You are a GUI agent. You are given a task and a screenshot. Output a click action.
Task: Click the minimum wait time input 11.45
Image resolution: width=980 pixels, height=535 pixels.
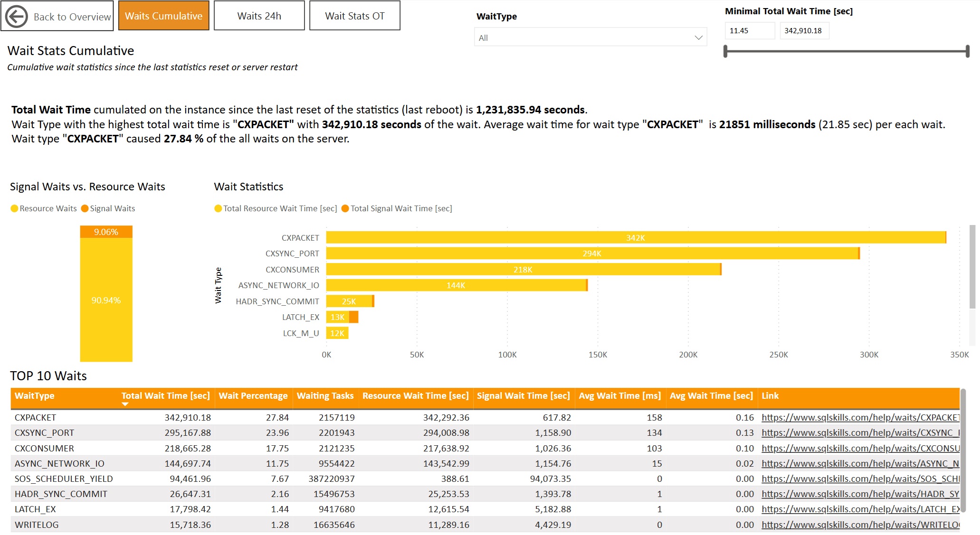point(749,30)
